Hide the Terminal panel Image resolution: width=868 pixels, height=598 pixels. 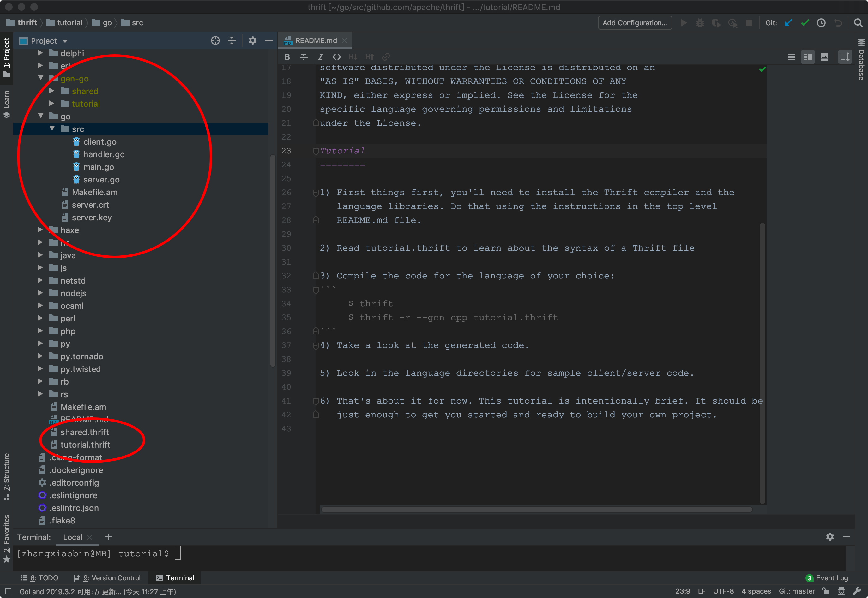(x=846, y=537)
